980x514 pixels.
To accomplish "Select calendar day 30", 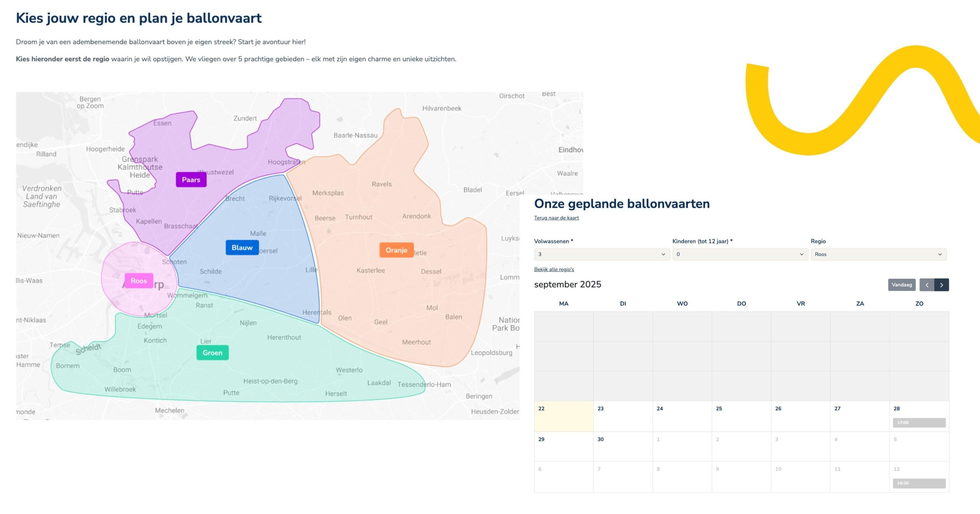I will tap(623, 446).
